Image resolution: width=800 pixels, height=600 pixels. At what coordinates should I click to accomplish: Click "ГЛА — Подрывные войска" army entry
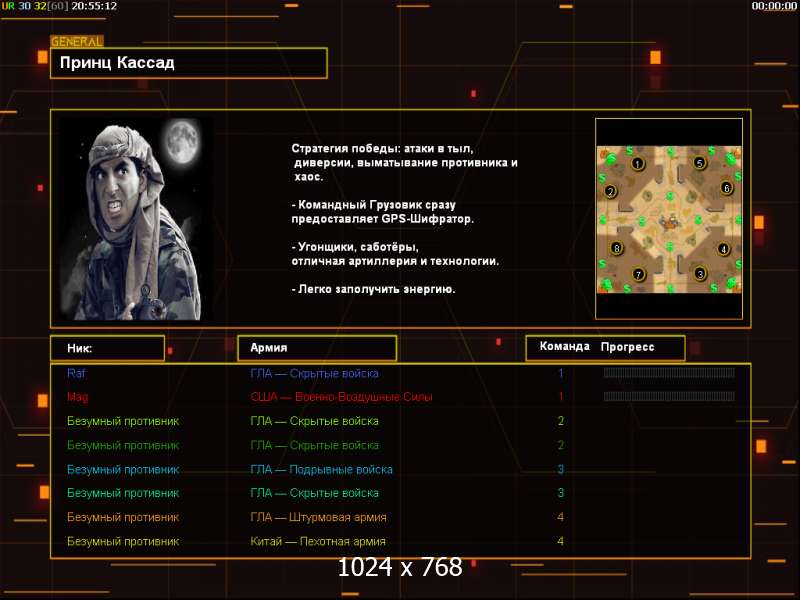pos(321,469)
